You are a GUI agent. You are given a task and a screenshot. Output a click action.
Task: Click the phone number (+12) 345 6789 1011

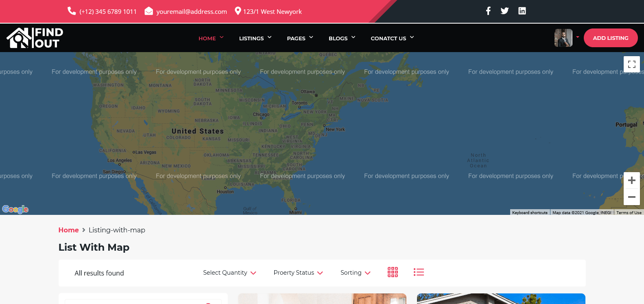pos(108,12)
